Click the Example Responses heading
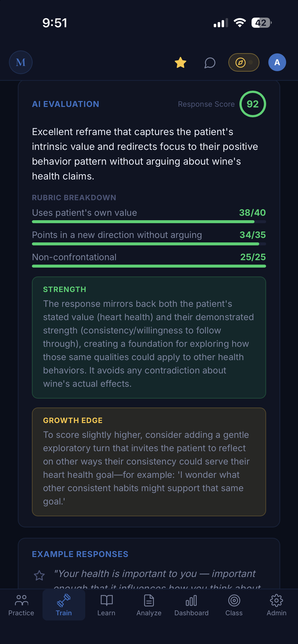The height and width of the screenshot is (644, 298). click(x=80, y=554)
